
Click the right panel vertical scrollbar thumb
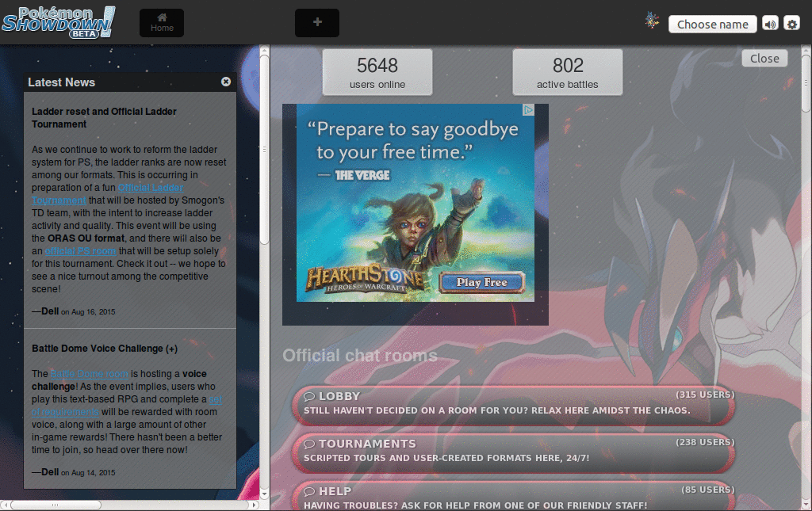[806, 82]
